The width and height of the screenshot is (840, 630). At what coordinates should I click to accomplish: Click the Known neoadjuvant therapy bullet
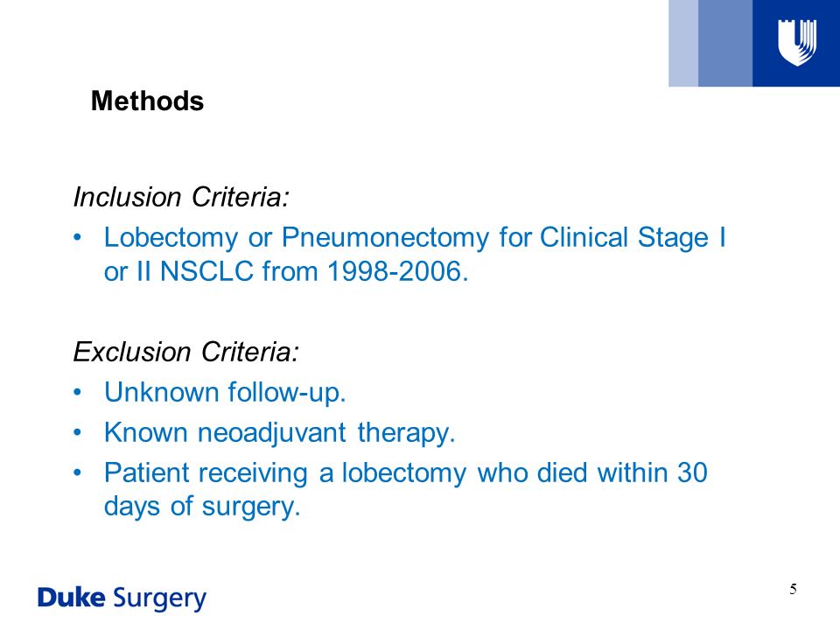280,433
